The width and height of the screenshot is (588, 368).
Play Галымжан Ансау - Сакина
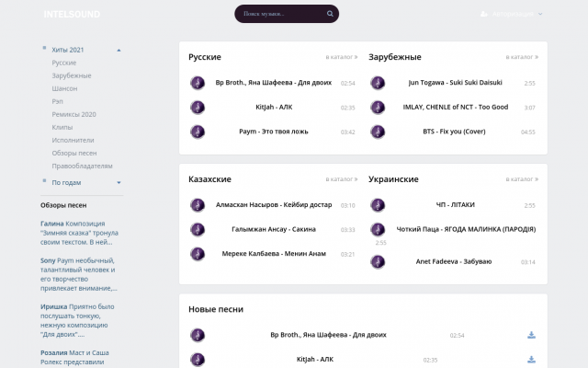[198, 229]
